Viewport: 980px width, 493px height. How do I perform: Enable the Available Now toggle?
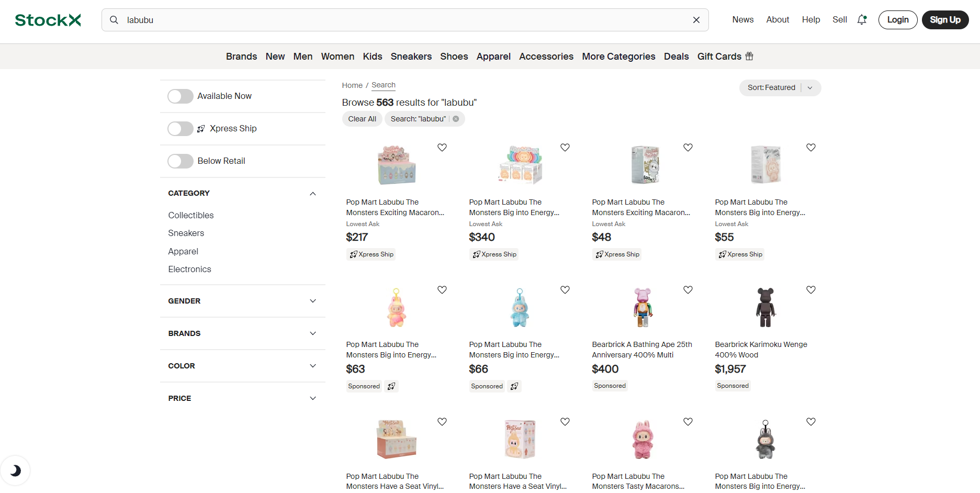(x=181, y=96)
